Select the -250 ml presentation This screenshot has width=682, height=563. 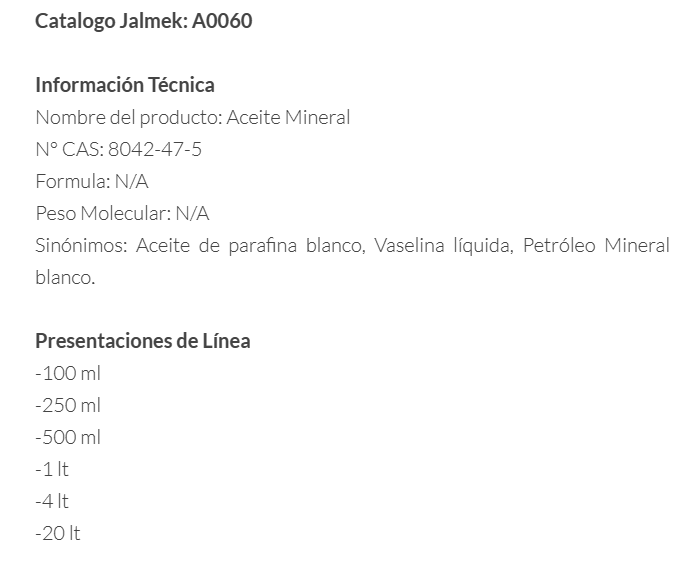point(68,405)
